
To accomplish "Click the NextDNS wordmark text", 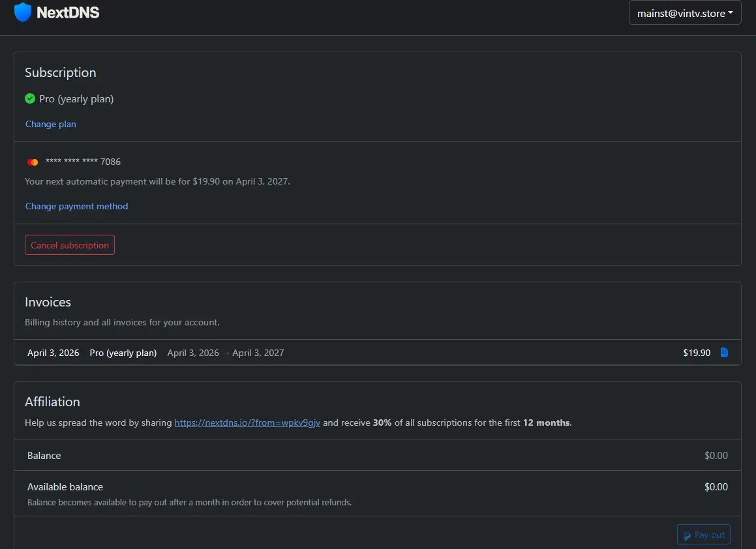I will [68, 12].
